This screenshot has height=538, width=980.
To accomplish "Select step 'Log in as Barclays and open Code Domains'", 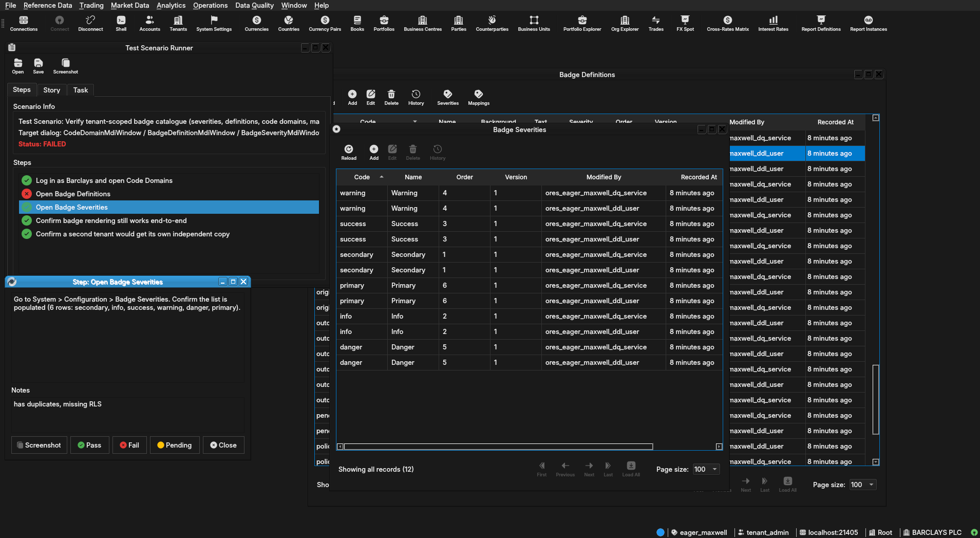I will pos(169,180).
